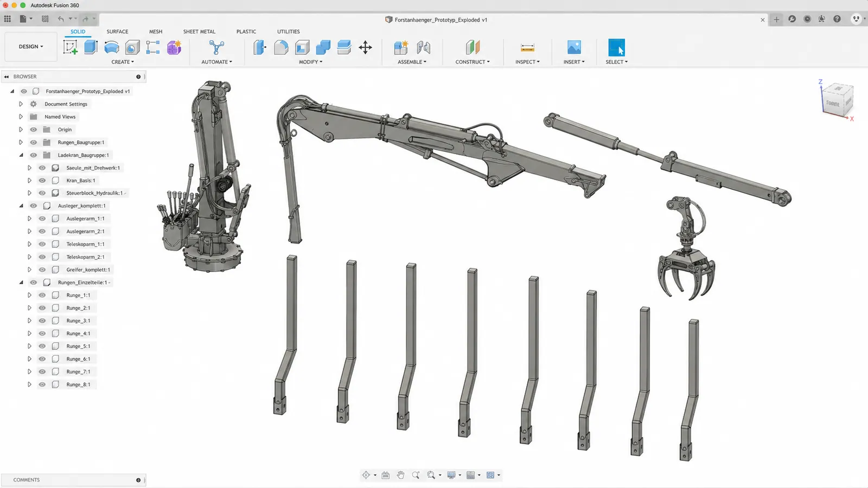Click the Viewports layout icon
Viewport: 868px width, 488px height.
click(x=490, y=475)
